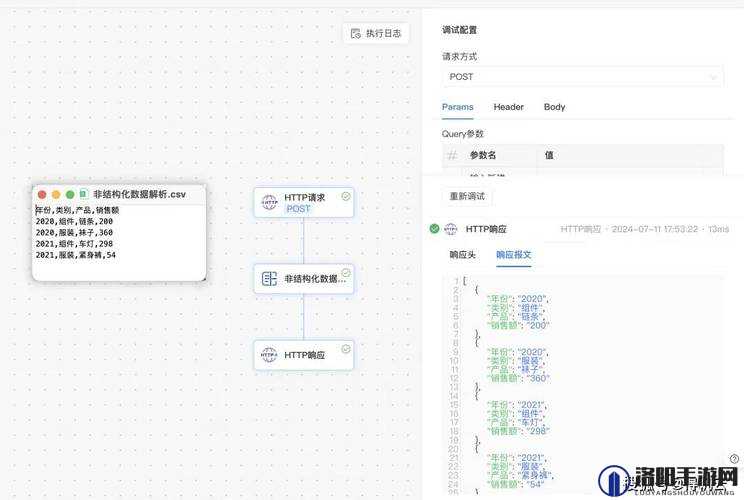744x500 pixels.
Task: Click the csv row 2021,组件,车灯,298
Action: [74, 244]
